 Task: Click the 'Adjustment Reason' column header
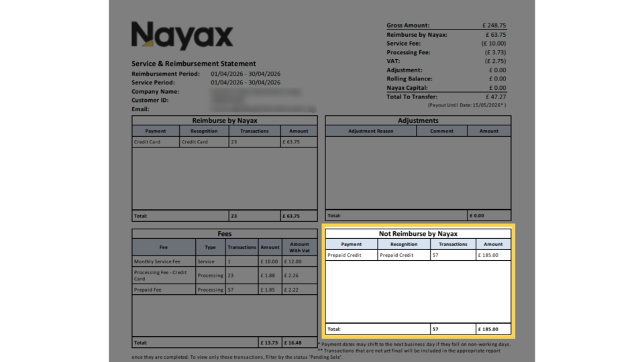[x=371, y=131]
